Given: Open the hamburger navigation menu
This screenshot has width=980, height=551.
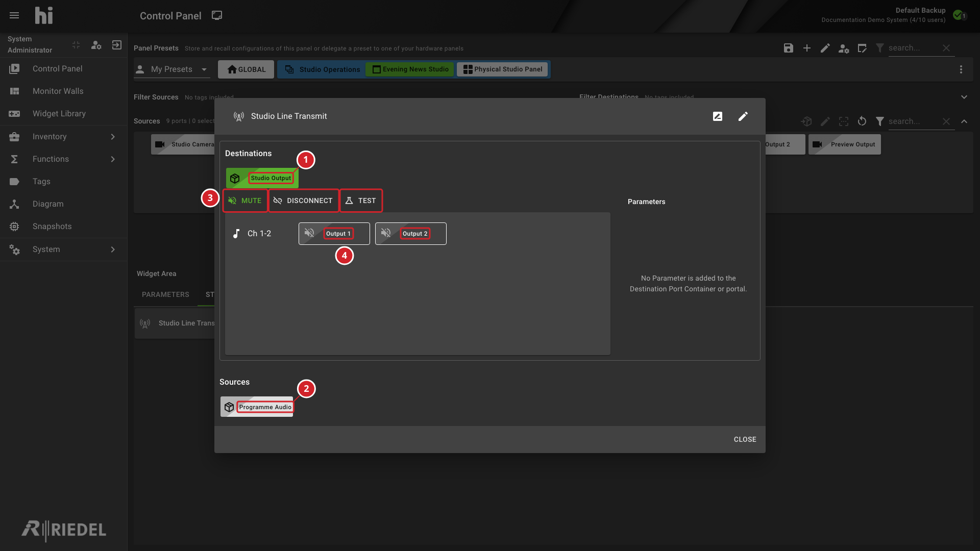Looking at the screenshot, I should tap(14, 15).
